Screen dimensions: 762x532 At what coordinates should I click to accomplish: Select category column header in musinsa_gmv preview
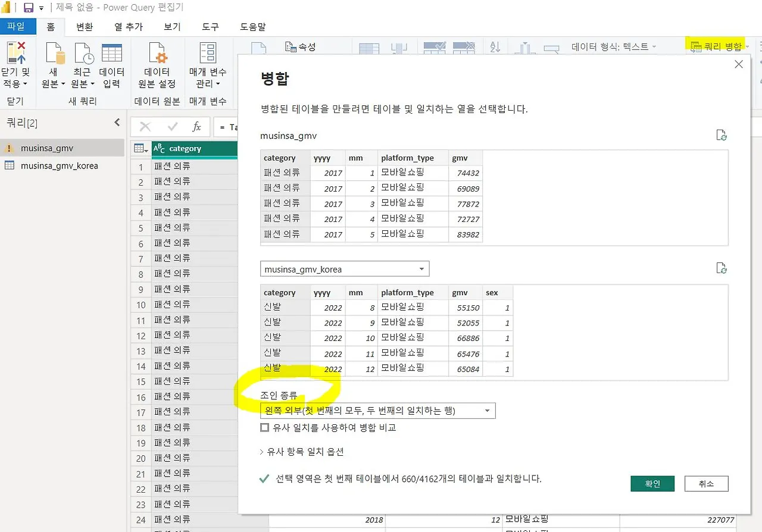click(285, 158)
